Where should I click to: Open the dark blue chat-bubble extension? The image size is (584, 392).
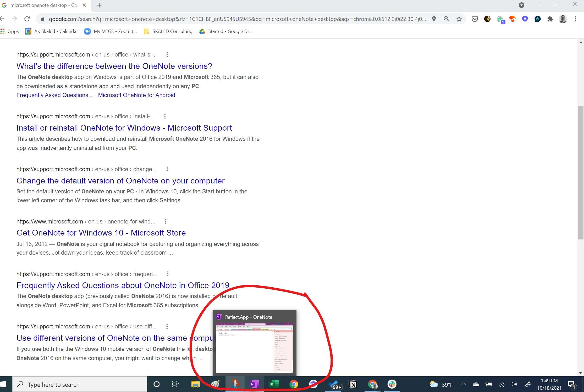tap(538, 19)
